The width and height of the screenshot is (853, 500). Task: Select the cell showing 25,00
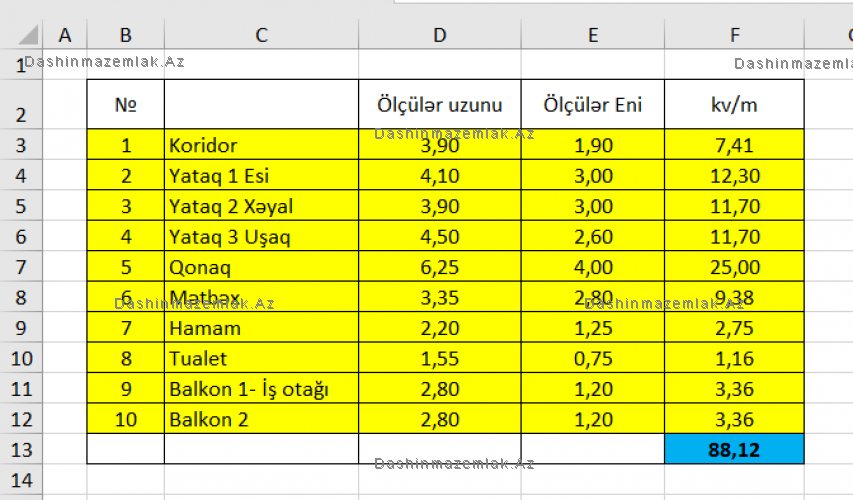pyautogui.click(x=734, y=267)
